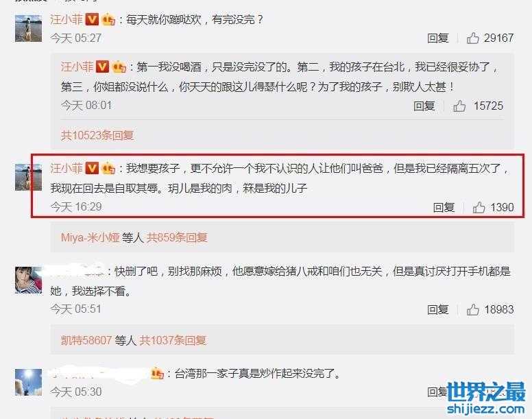532x419 pixels.
Task: Expand the 共1037条回复 replies thread
Action: click(x=173, y=340)
